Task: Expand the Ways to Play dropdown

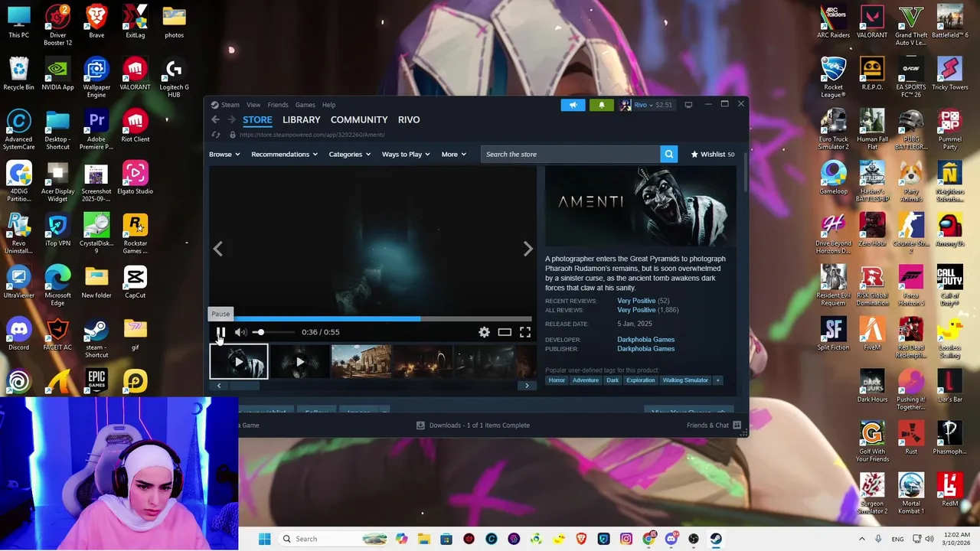Action: pyautogui.click(x=406, y=155)
